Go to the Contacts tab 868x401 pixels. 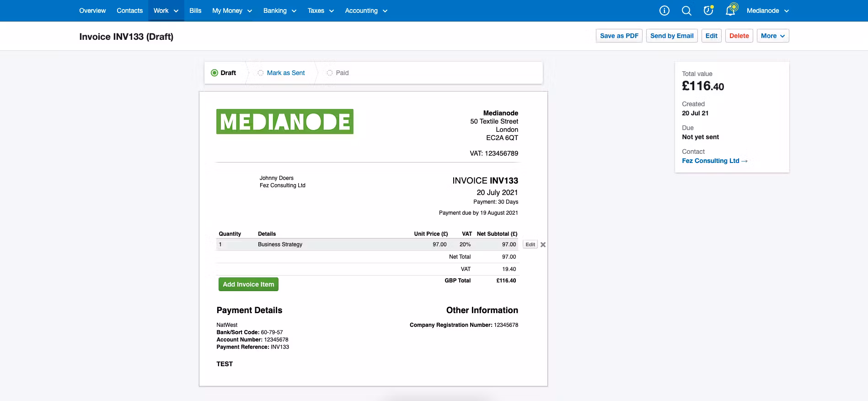pyautogui.click(x=129, y=11)
